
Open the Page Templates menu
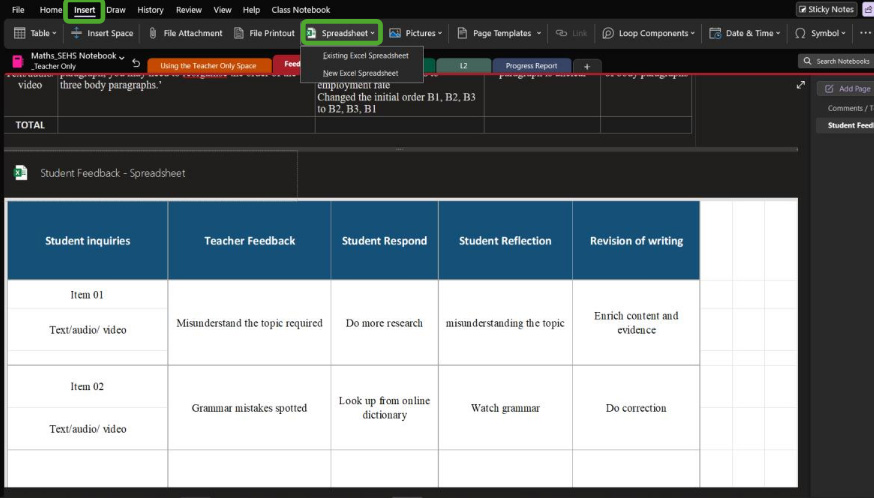[x=499, y=33]
